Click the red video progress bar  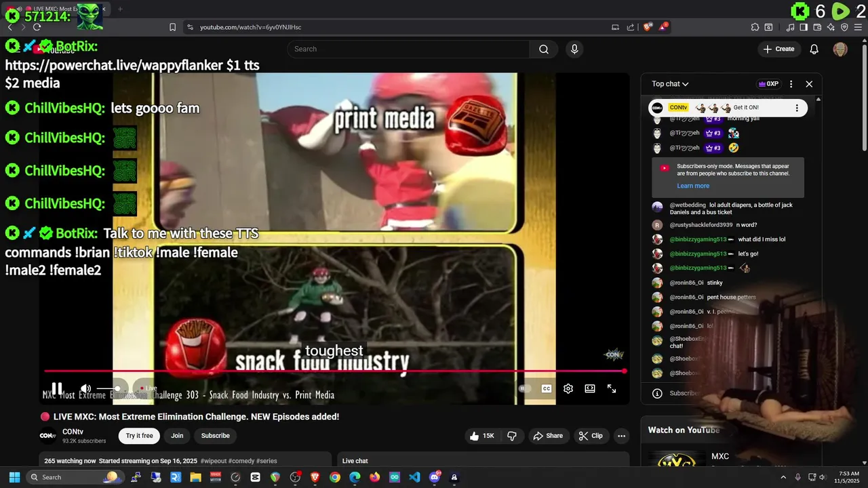[334, 371]
